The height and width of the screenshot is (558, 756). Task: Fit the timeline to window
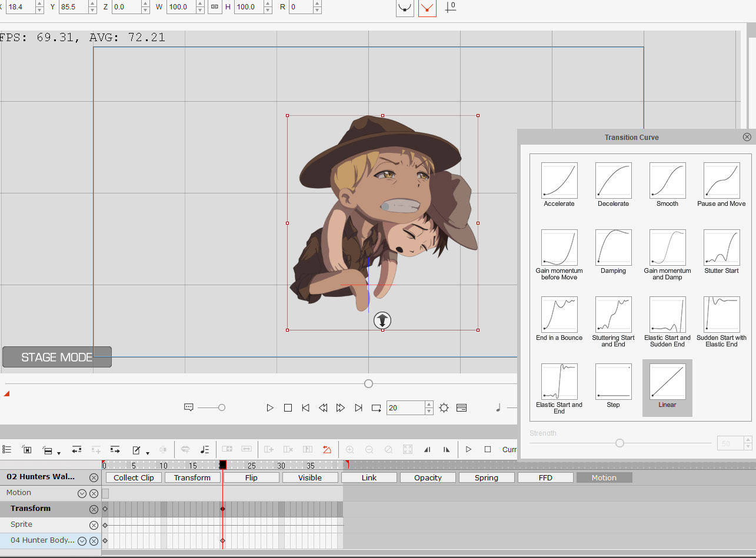point(408,450)
